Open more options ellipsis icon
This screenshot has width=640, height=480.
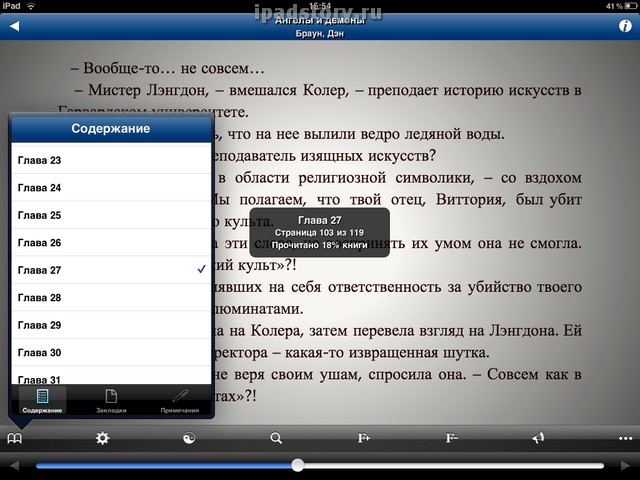625,439
